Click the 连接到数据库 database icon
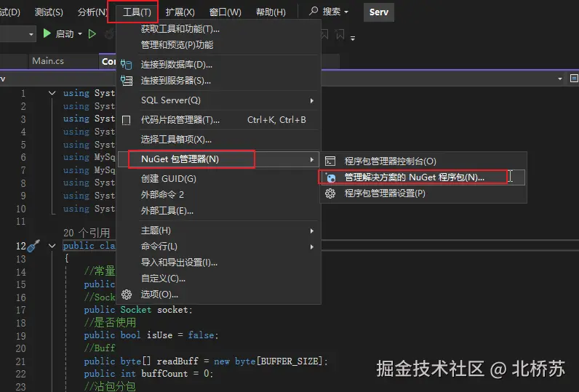Screen dimensions: 579x392 point(127,65)
